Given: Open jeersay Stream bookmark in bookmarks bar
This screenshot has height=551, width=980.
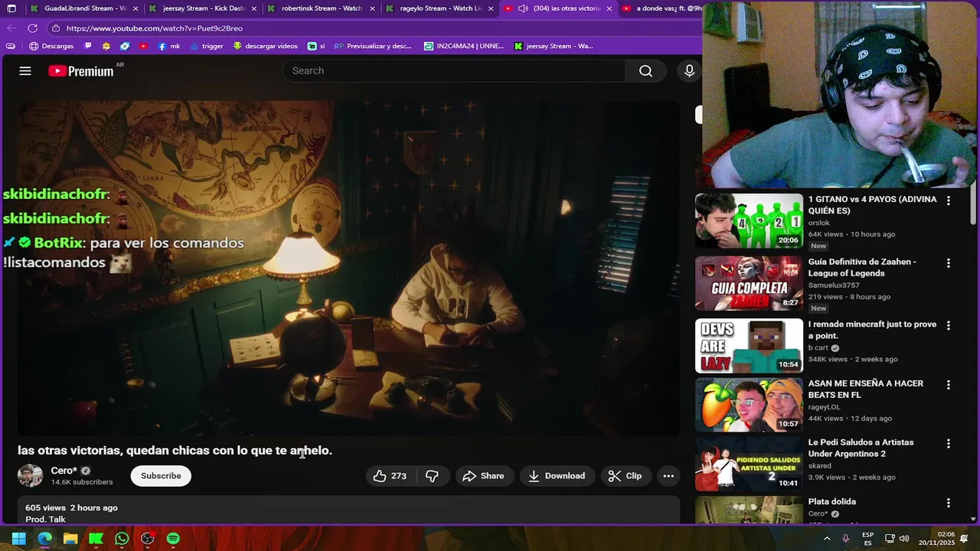Looking at the screenshot, I should coord(554,46).
